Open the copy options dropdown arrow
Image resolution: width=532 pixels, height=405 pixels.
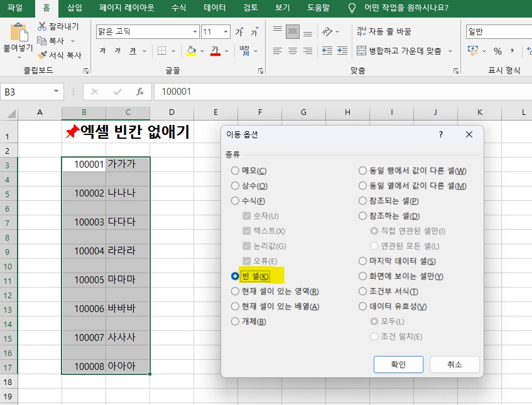(73, 41)
